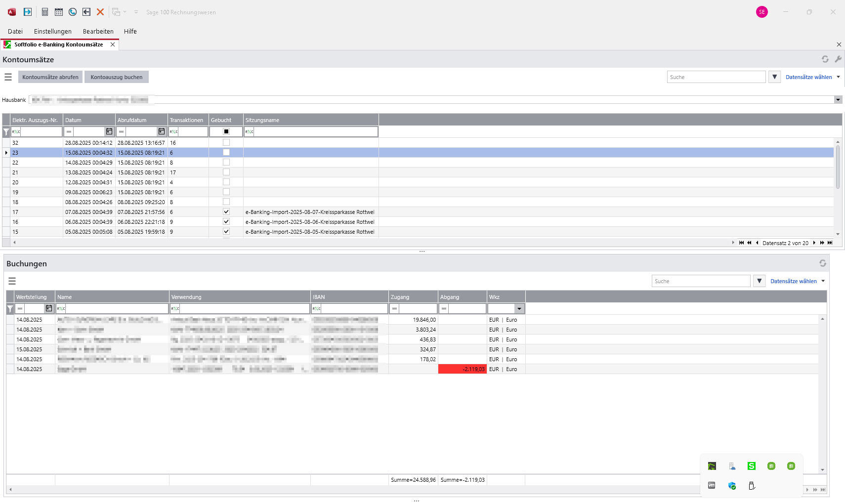
Task: Click the red X icon in the toolbar
Action: 100,12
